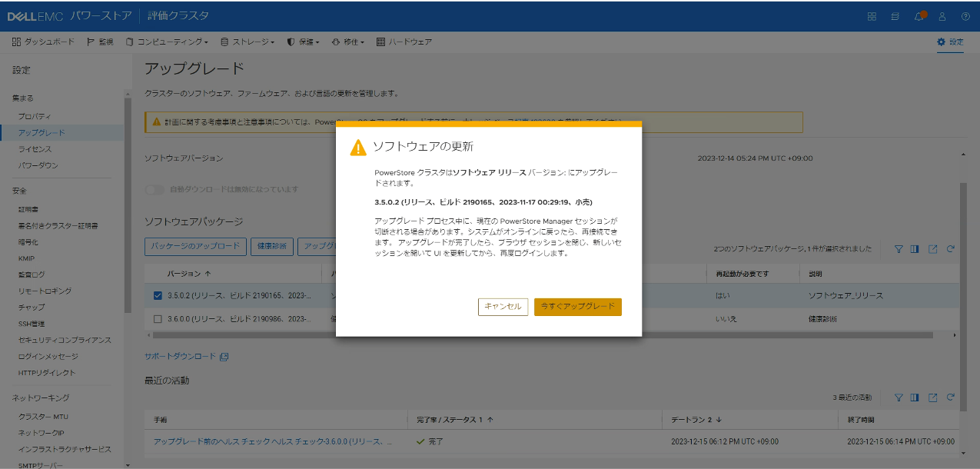Select 証明書 in settings sidebar
Image resolution: width=980 pixels, height=469 pixels.
[28, 209]
